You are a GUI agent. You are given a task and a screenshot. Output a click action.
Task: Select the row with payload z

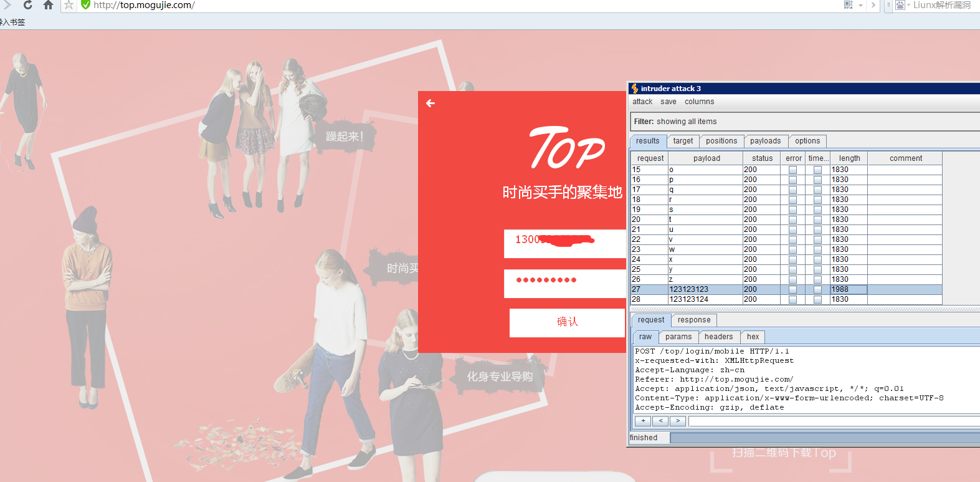click(x=786, y=279)
